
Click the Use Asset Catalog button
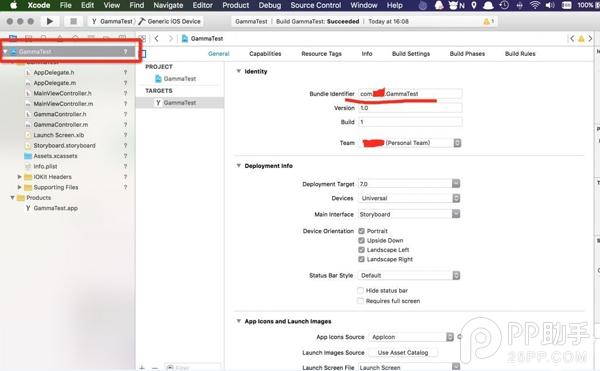[x=403, y=353]
